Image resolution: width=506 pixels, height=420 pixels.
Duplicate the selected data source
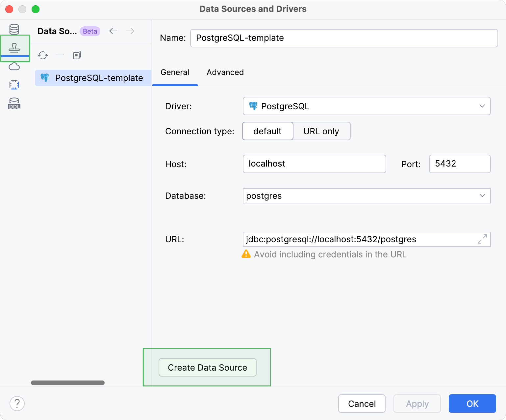77,55
